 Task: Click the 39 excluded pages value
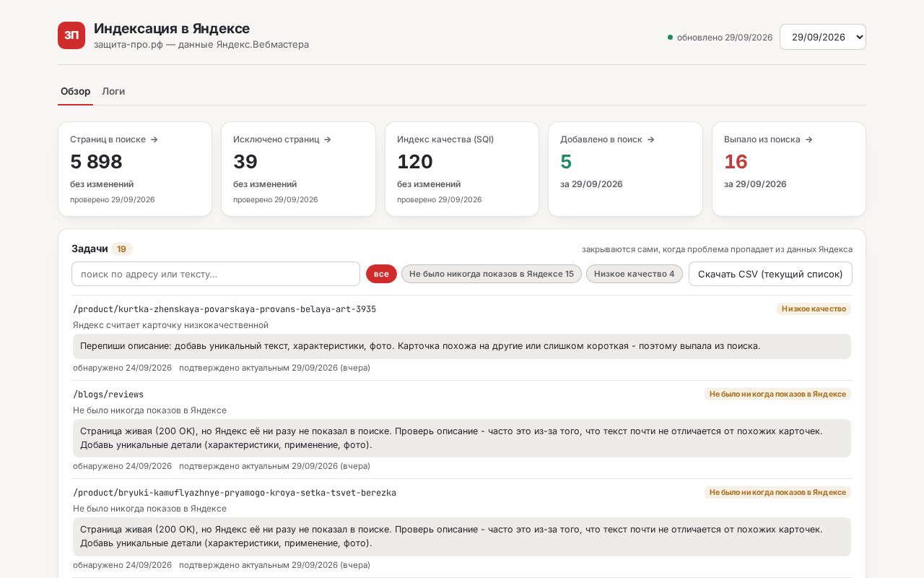[245, 161]
